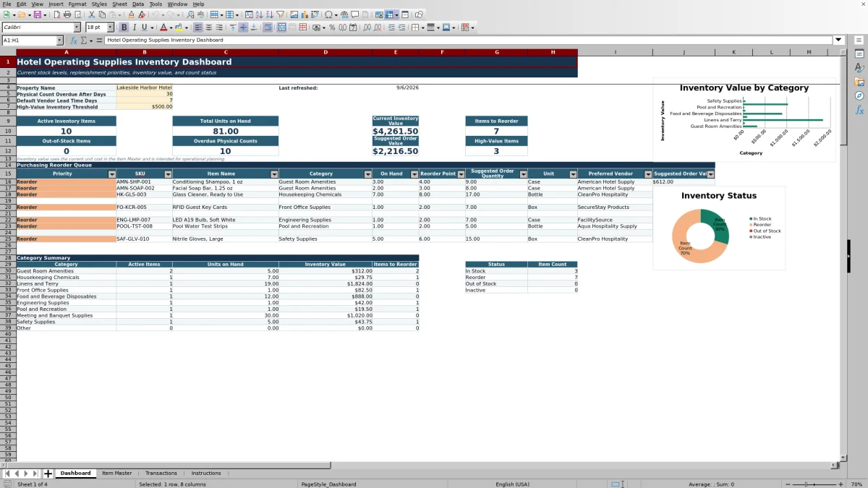Open the Font Size dropdown
The height and width of the screenshot is (488, 868).
tap(111, 27)
